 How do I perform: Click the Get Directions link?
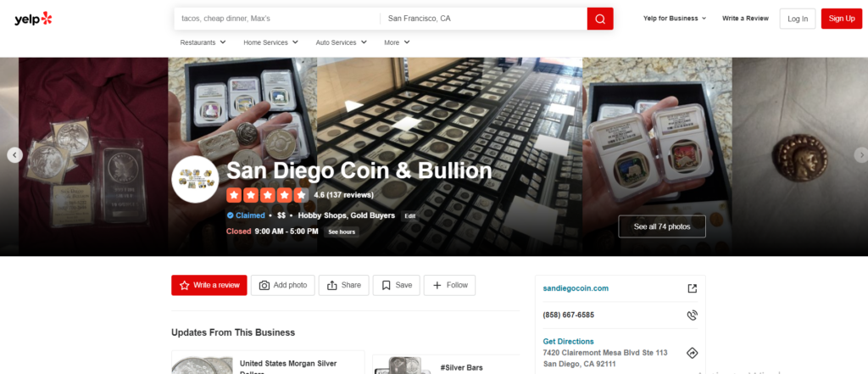tap(569, 342)
